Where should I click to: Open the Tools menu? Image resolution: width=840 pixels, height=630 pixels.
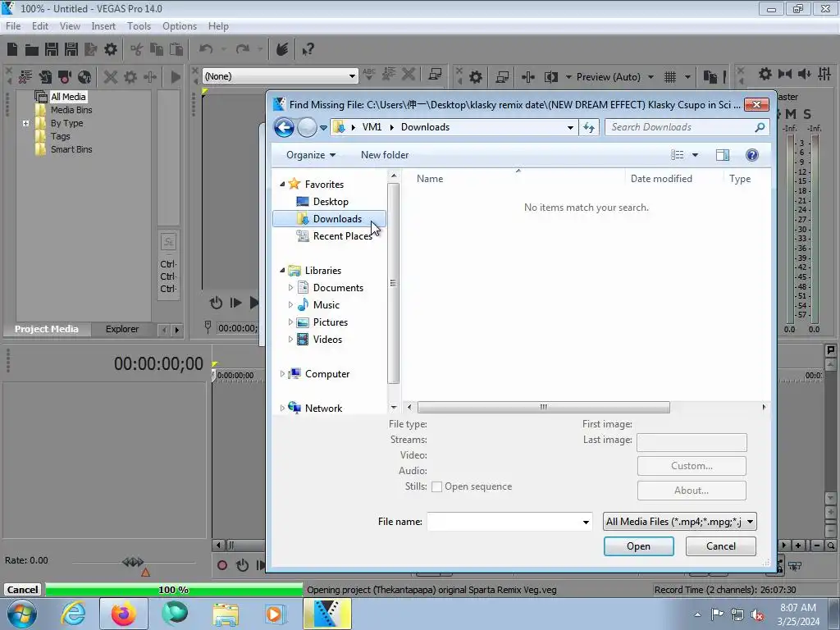139,25
